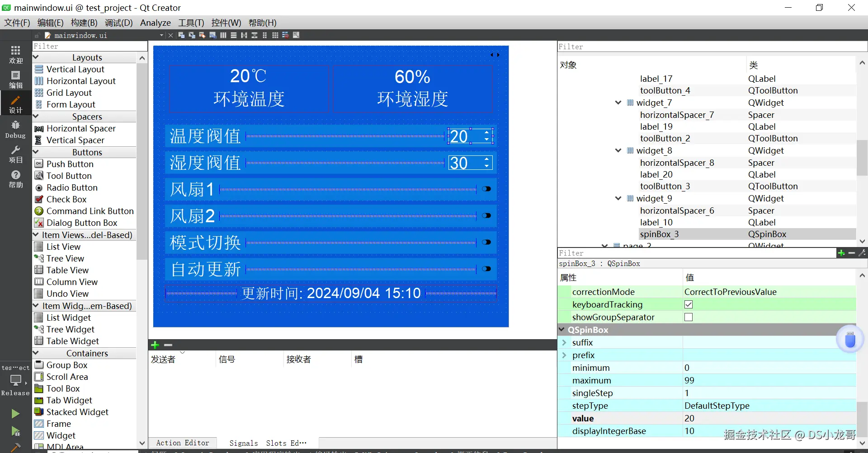Toggle the 自动更新 switch on the form
Image resolution: width=868 pixels, height=453 pixels.
click(x=486, y=269)
